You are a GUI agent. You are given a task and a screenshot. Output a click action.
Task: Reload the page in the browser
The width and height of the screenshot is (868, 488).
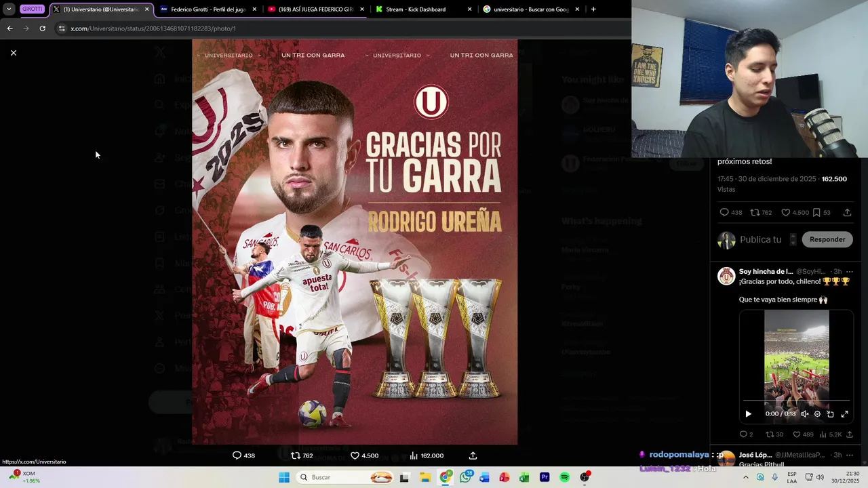click(42, 28)
